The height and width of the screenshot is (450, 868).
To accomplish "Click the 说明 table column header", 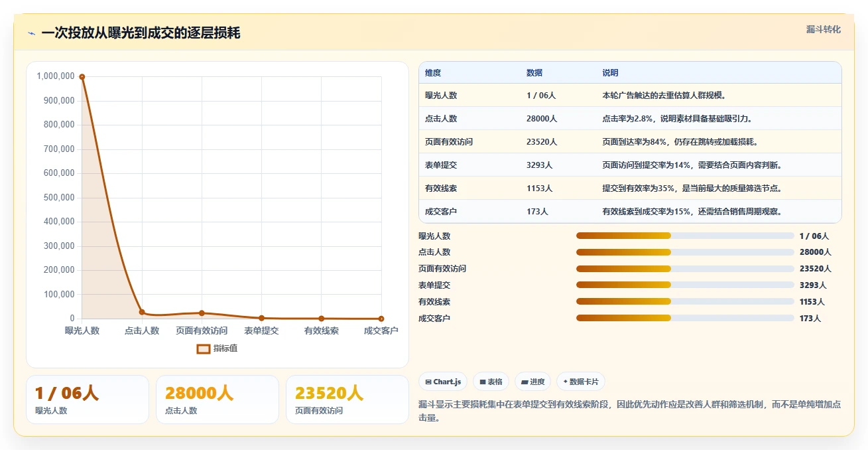I will pos(610,73).
